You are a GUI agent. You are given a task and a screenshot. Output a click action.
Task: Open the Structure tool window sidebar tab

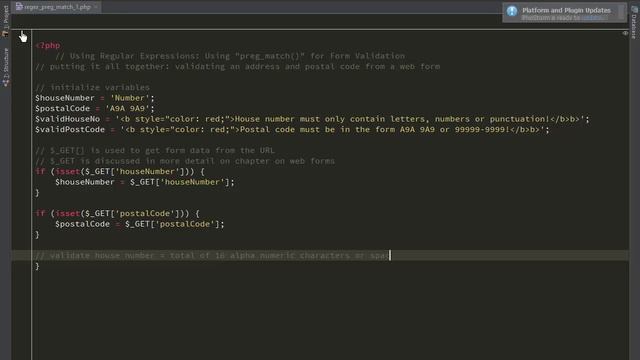click(5, 67)
